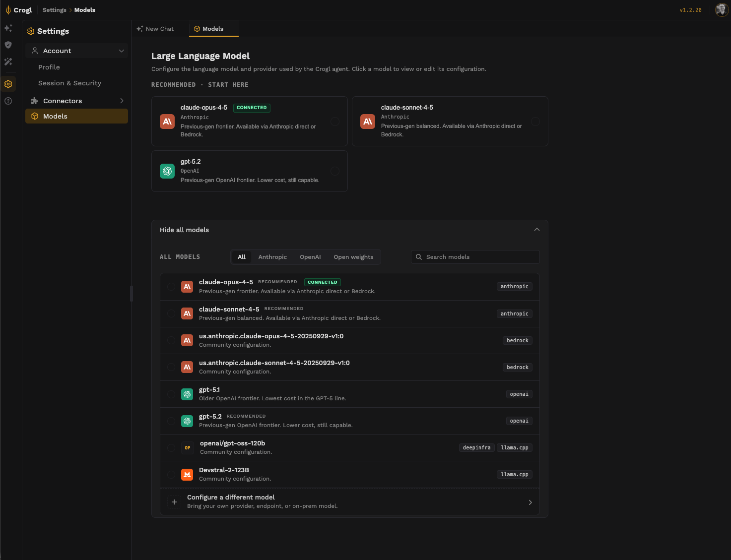731x560 pixels.
Task: Filter models by Anthropic
Action: 272,257
